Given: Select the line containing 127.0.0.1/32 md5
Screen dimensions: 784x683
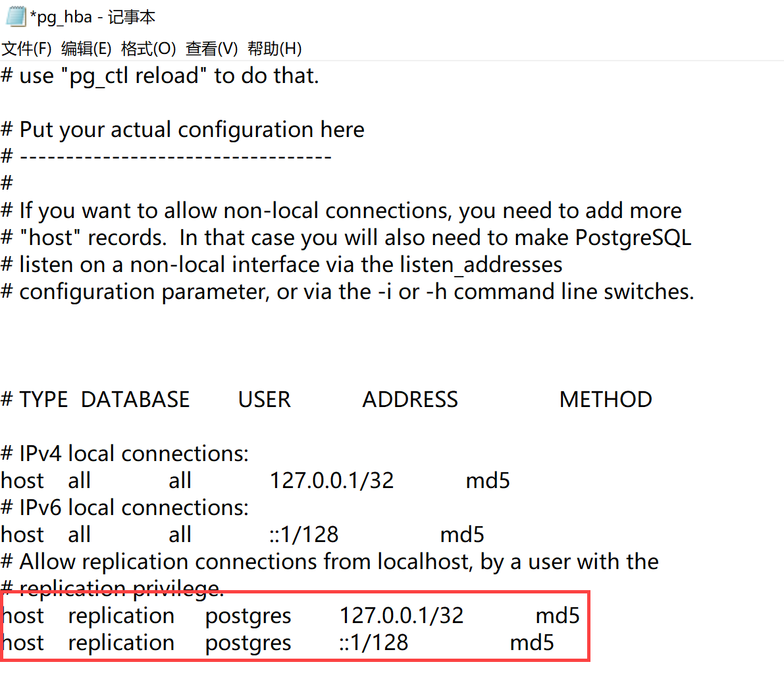Looking at the screenshot, I should click(263, 480).
